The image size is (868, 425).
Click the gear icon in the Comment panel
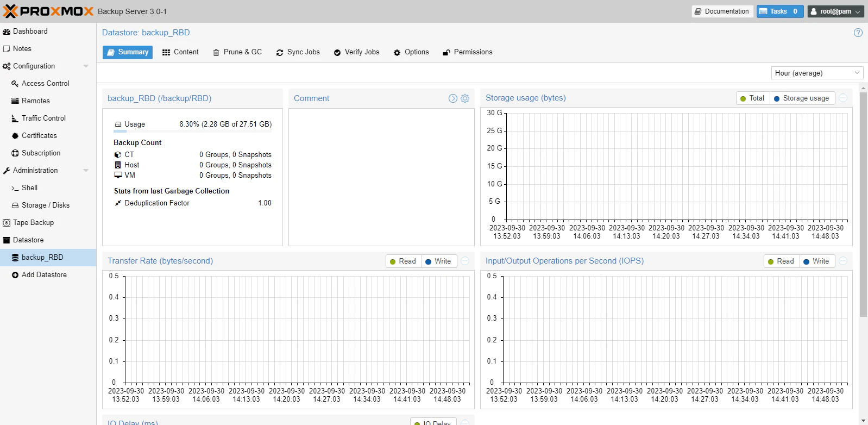click(465, 98)
